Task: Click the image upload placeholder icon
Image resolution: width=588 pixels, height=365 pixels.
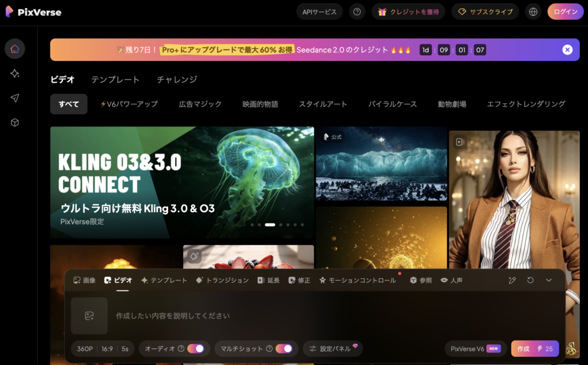Action: click(x=89, y=316)
